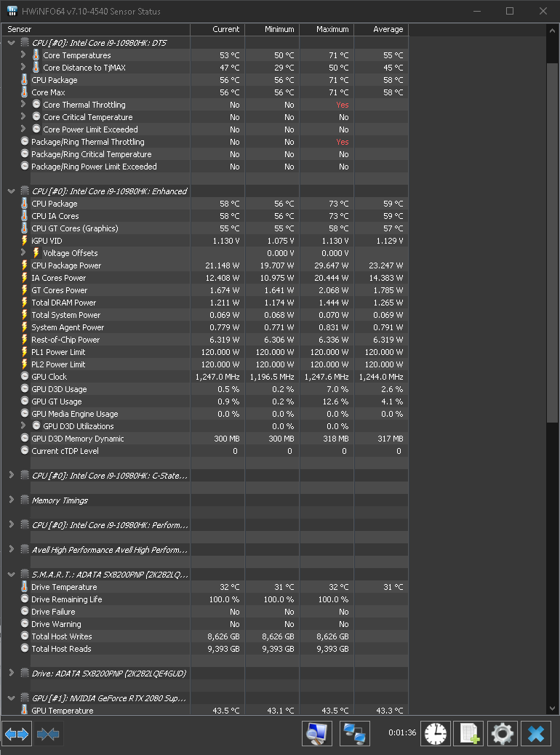Click the Drive Remaining Life gauge icon

(25, 599)
